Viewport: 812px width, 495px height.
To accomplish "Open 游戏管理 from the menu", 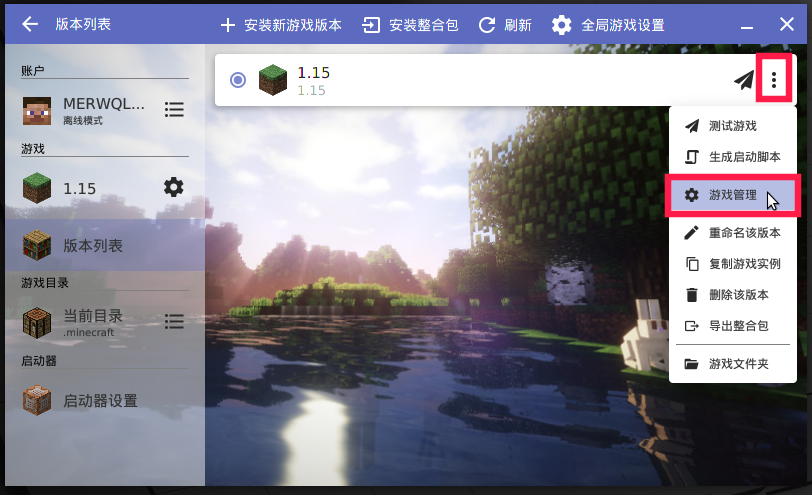I will pos(733,195).
